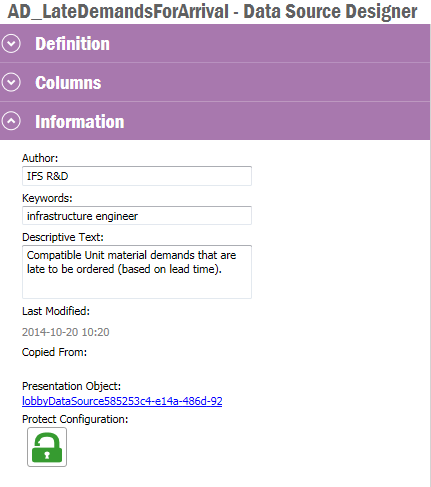The image size is (431, 487).
Task: Click the Last Modified date 2014-10-20 10:20
Action: [66, 332]
